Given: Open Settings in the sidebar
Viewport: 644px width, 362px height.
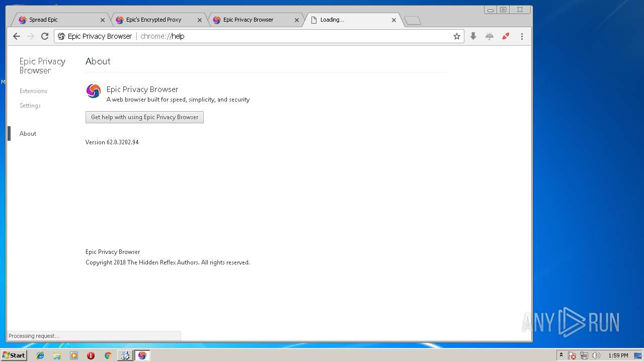Looking at the screenshot, I should (30, 106).
